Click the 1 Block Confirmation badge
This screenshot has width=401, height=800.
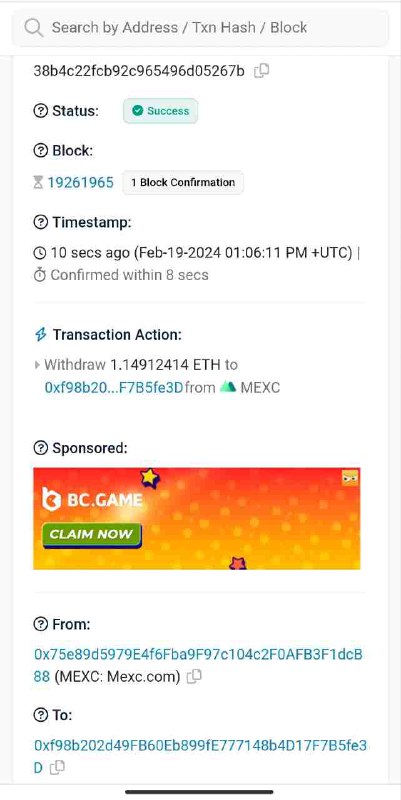pos(183,183)
